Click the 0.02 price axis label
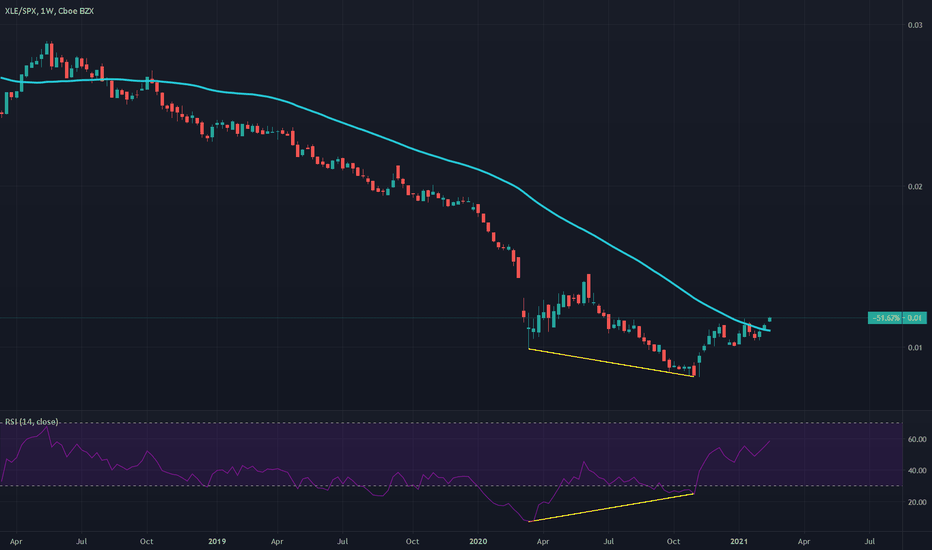Viewport: 932px width, 550px height. click(915, 187)
